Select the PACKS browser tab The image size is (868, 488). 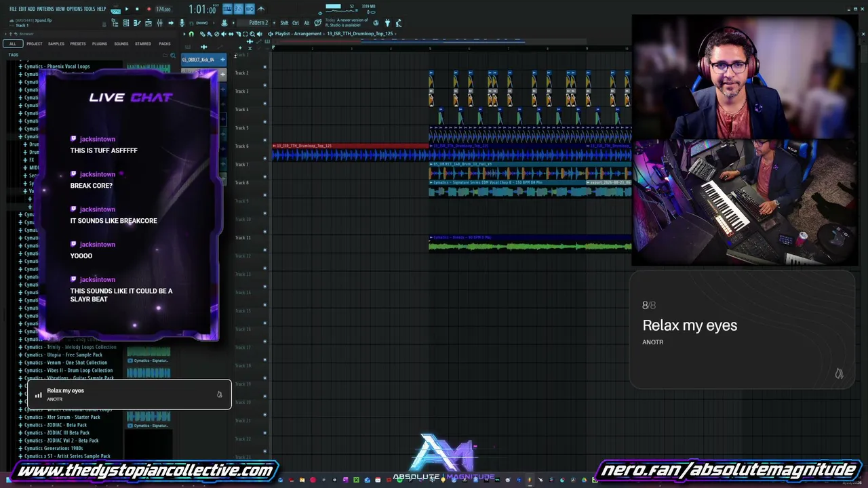(x=165, y=44)
